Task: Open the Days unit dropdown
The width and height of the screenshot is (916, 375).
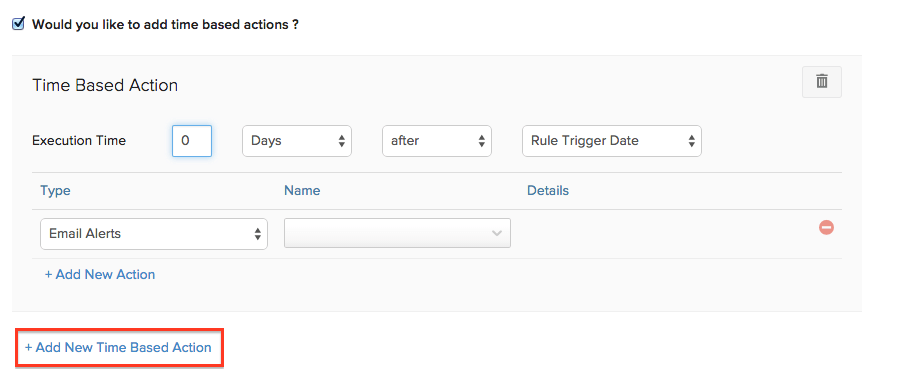Action: coord(297,141)
